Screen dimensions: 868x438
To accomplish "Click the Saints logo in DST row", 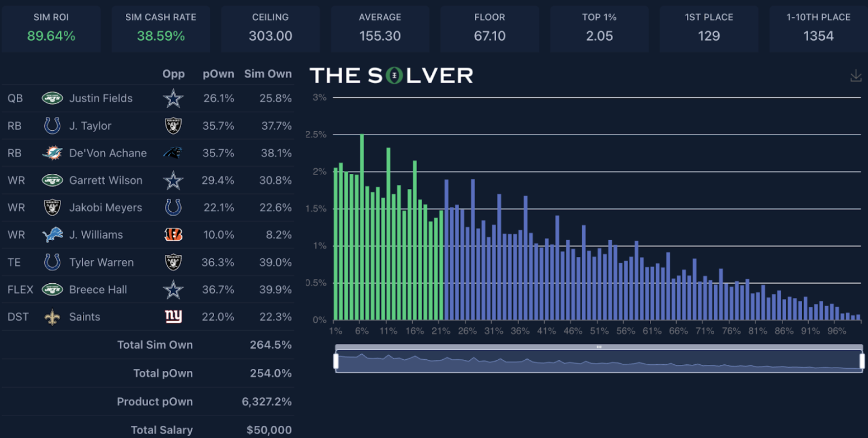I will tap(52, 317).
